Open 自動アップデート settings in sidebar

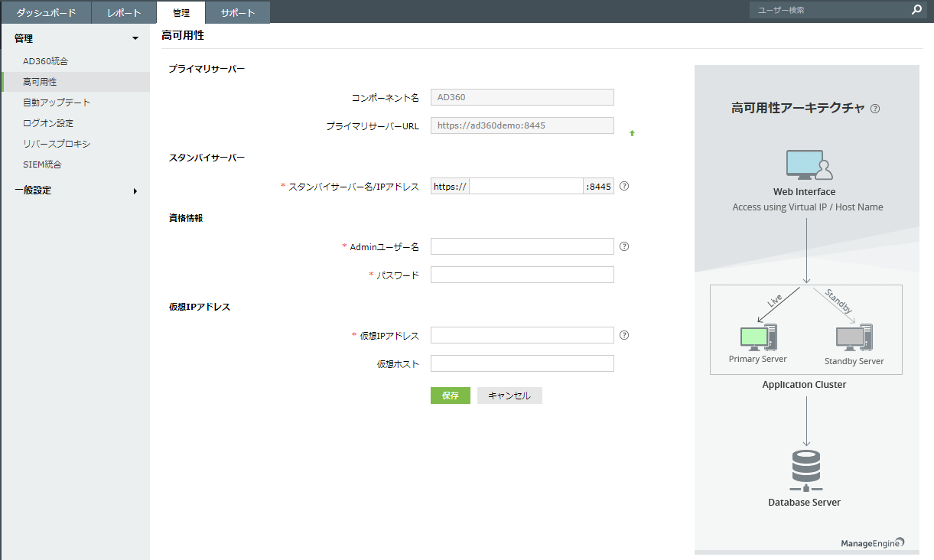pos(57,103)
